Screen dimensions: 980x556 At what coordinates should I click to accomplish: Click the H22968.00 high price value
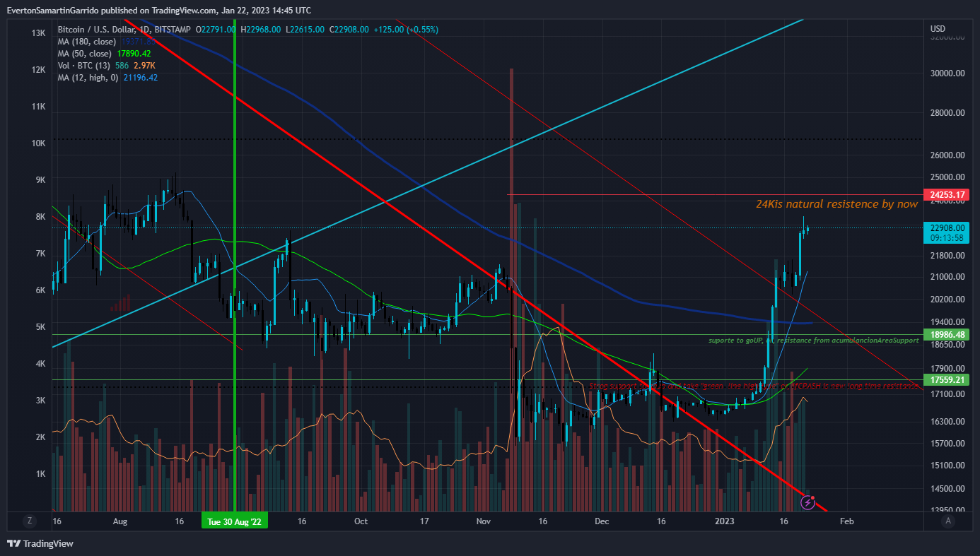261,30
